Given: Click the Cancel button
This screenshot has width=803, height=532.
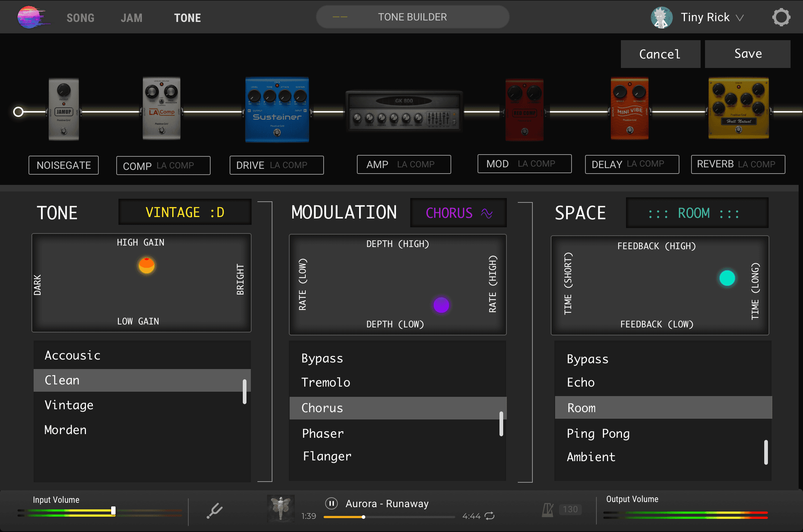Looking at the screenshot, I should (660, 54).
